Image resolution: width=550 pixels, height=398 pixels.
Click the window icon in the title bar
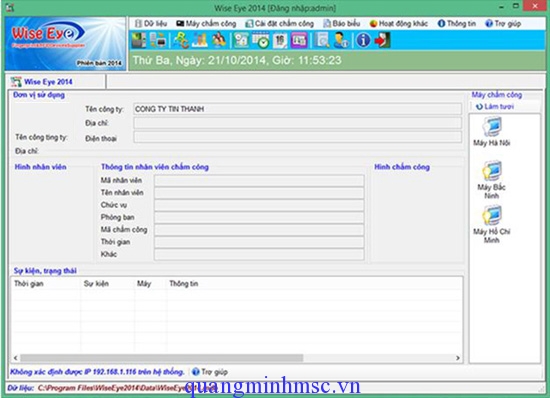click(9, 7)
